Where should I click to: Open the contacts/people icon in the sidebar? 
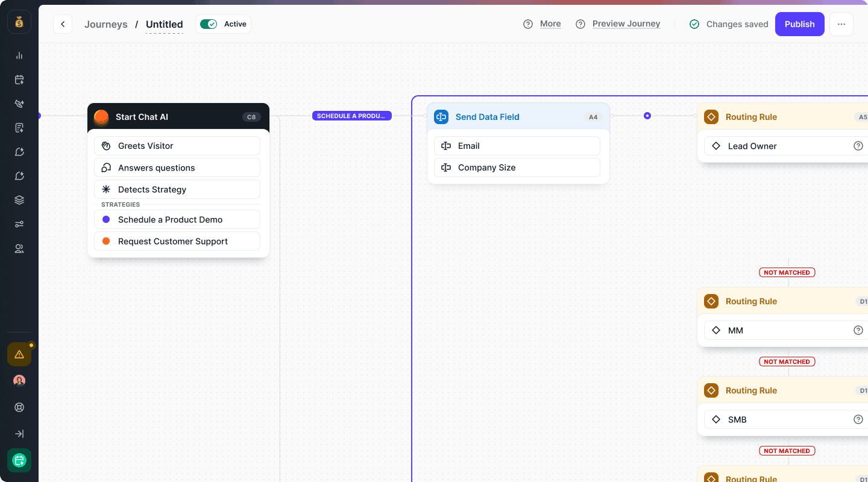[x=19, y=248]
